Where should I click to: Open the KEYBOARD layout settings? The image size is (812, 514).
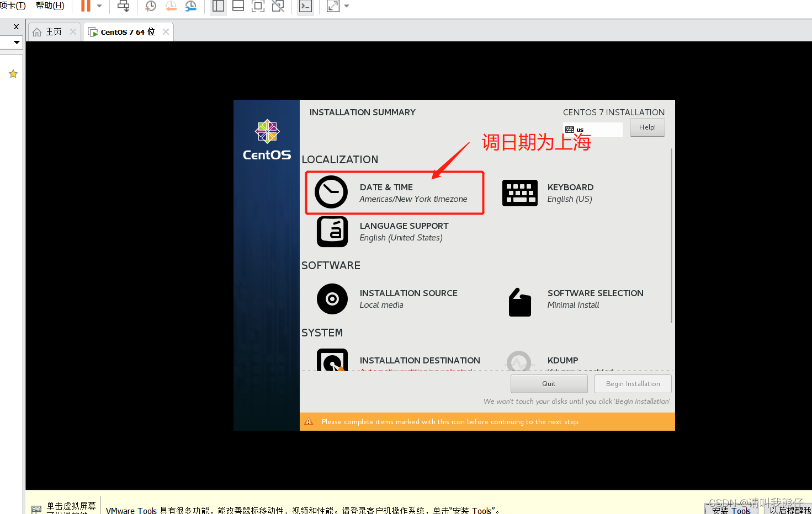click(570, 192)
